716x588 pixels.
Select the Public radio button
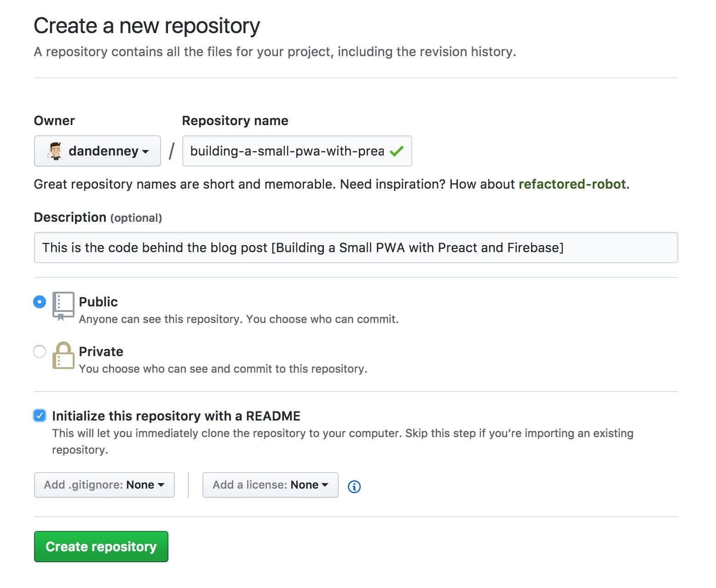click(x=40, y=302)
